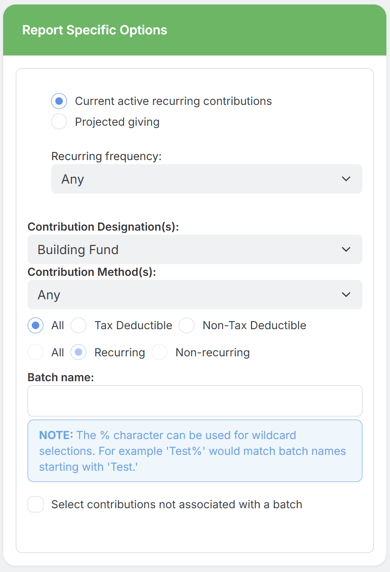Open Contribution Designation(s) dropdown showing Building Fund
Viewport: 390px width, 572px height.
coord(195,250)
